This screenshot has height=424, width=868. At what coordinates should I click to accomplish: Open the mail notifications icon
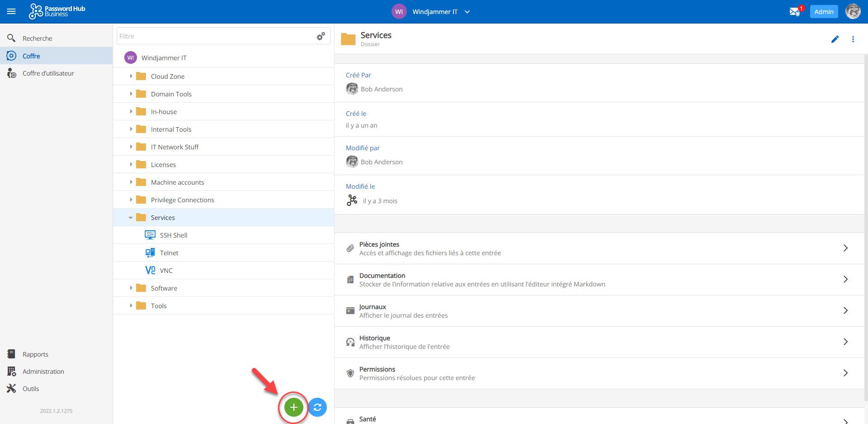[794, 12]
